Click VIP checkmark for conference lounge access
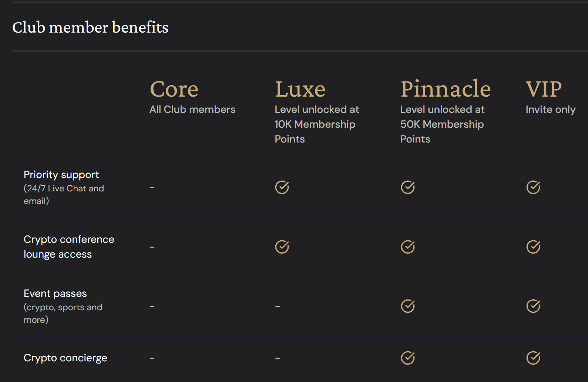The width and height of the screenshot is (588, 382). 533,247
